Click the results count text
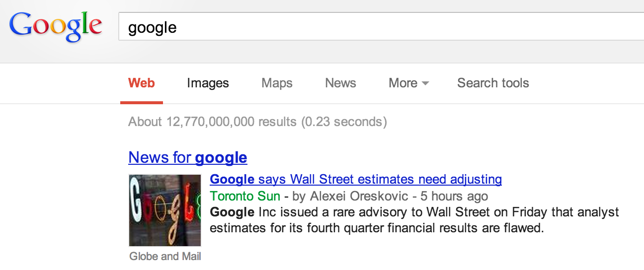The image size is (644, 270). pyautogui.click(x=257, y=122)
